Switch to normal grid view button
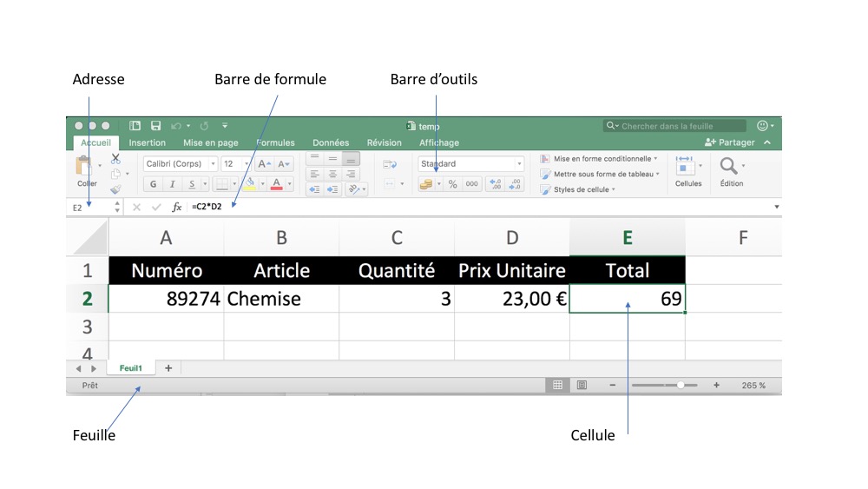This screenshot has width=868, height=489. coord(557,385)
